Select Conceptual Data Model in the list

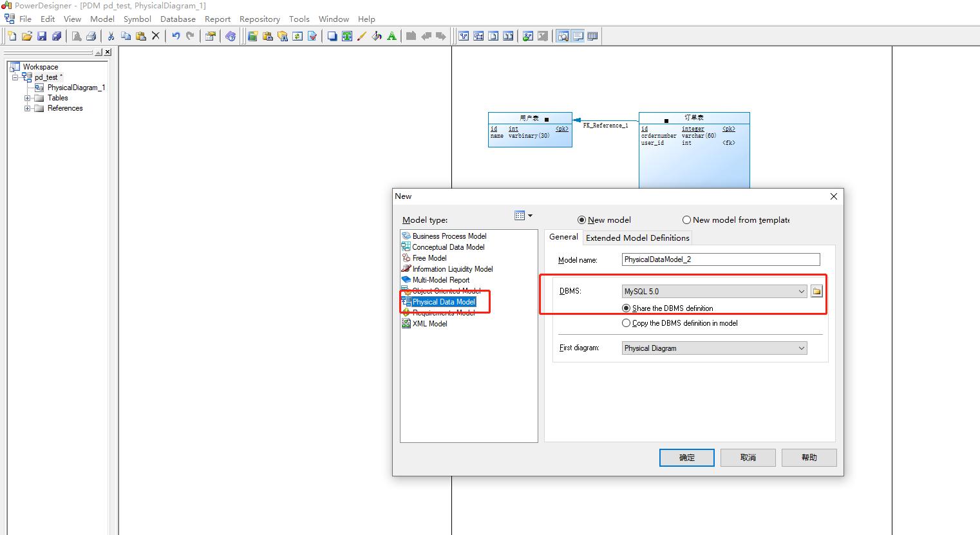pos(448,247)
